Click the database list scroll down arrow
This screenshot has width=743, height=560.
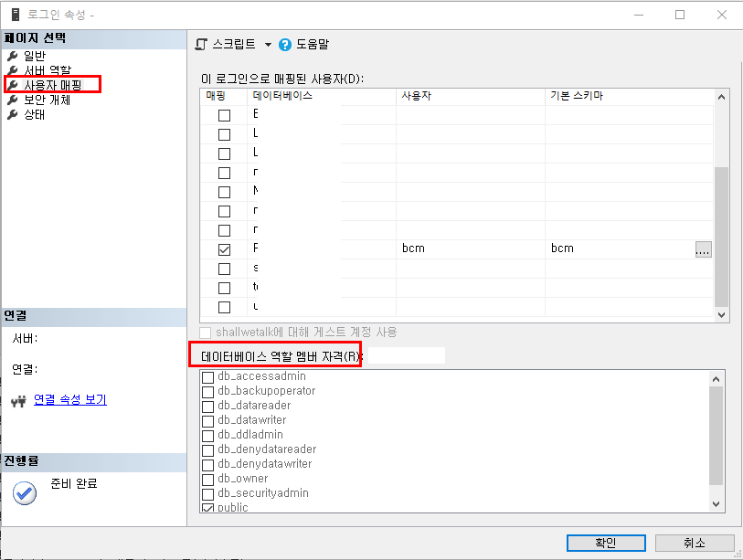[x=721, y=314]
